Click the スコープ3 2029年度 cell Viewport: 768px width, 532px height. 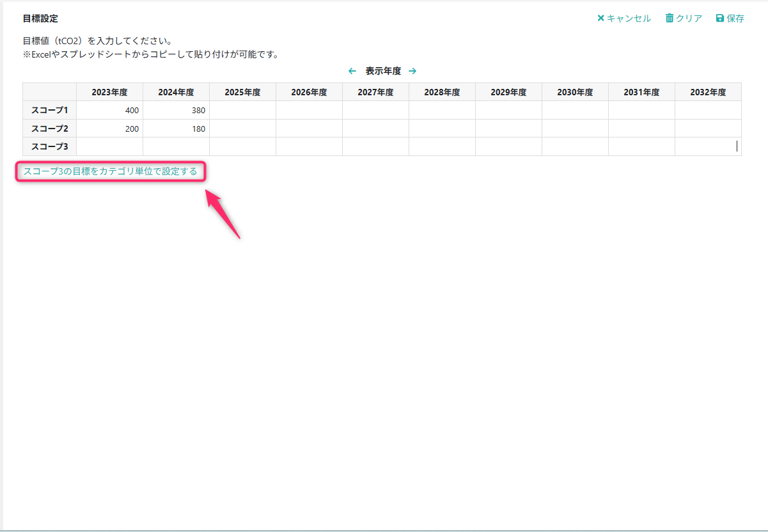click(x=508, y=146)
